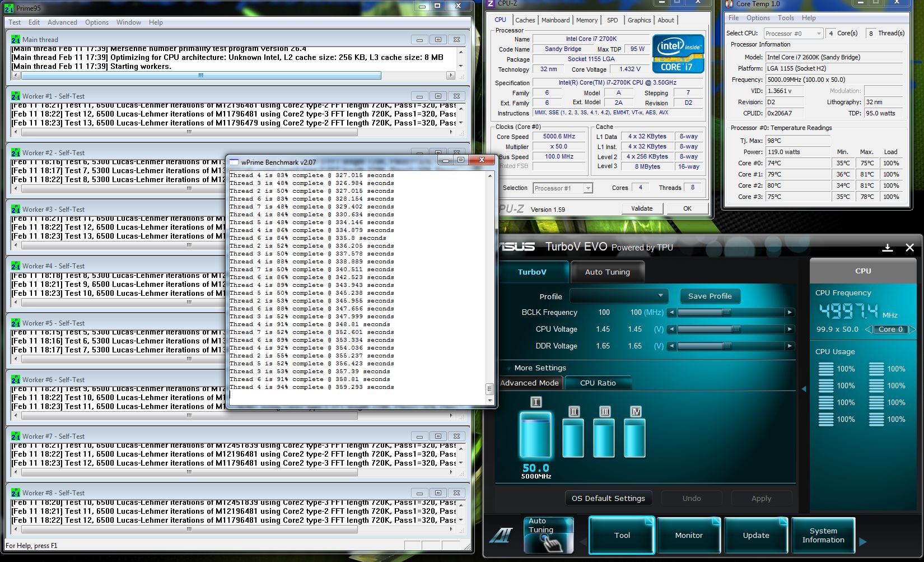Switch to previous core in CPU Frequency

869,329
